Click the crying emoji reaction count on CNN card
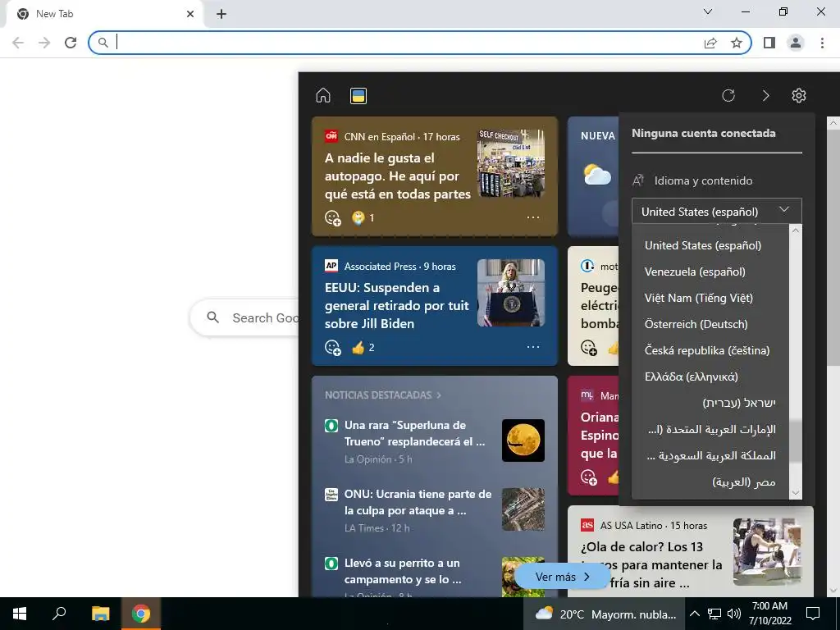The height and width of the screenshot is (630, 840). tap(363, 218)
